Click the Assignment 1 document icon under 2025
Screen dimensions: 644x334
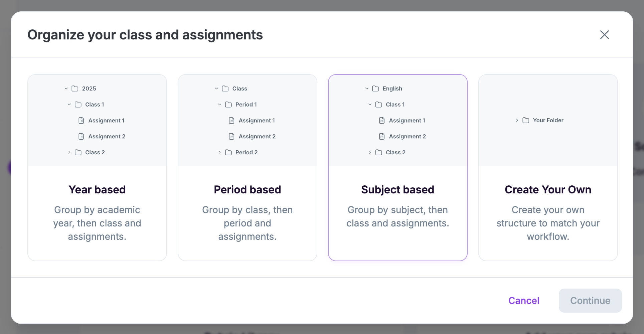[x=81, y=121]
